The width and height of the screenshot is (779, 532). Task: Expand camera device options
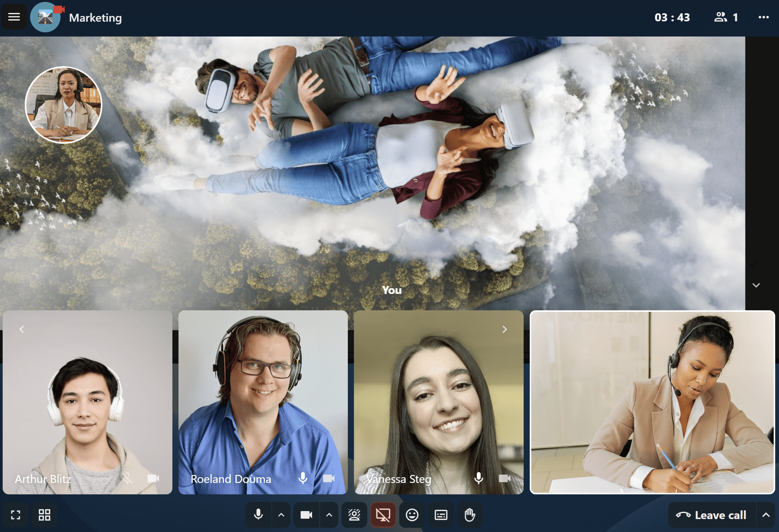(x=329, y=515)
